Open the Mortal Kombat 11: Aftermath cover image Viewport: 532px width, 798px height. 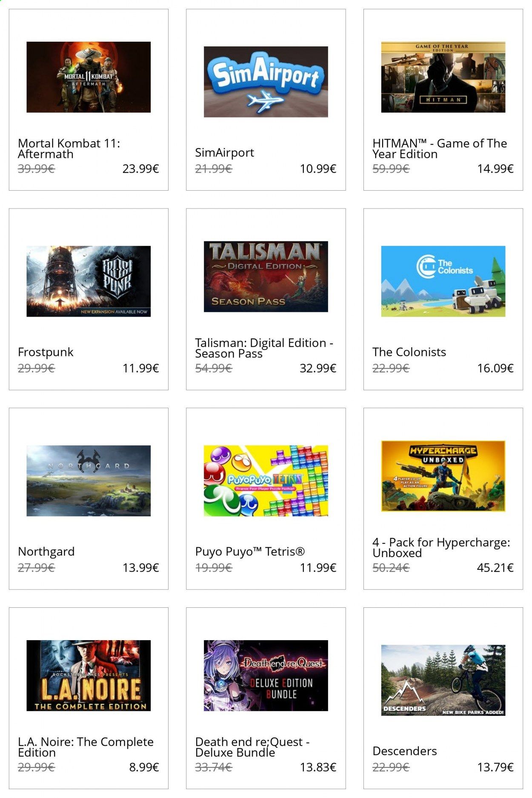point(89,77)
